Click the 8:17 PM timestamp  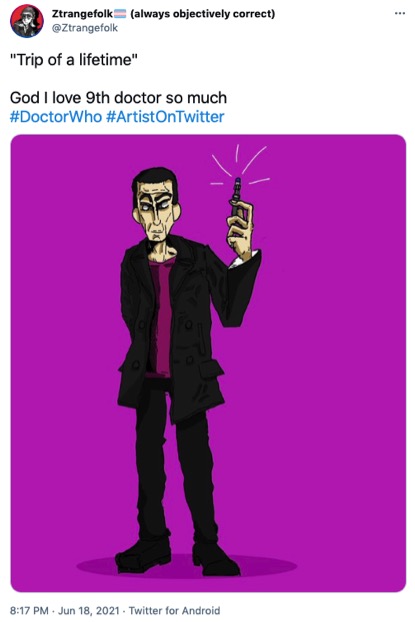(x=29, y=610)
